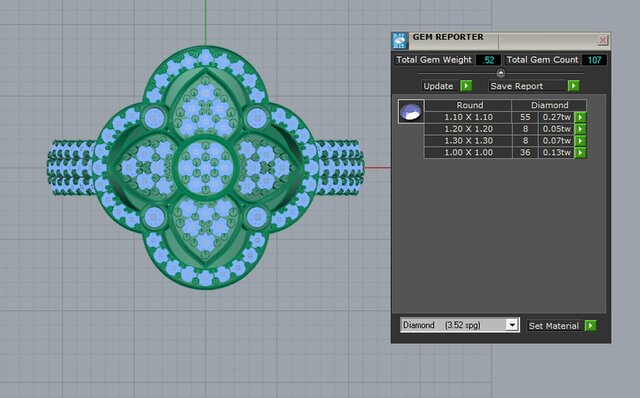Viewport: 640px width, 398px height.
Task: Collapse the panel using the round arrow
Action: (501, 73)
